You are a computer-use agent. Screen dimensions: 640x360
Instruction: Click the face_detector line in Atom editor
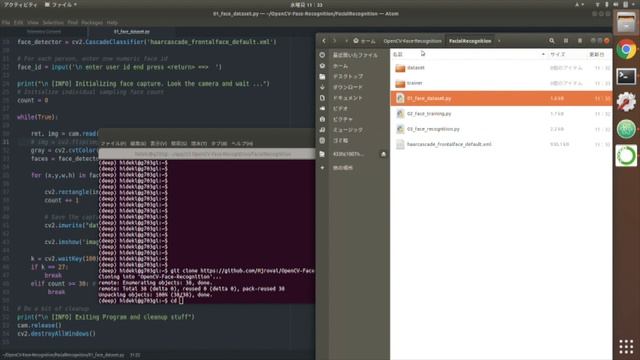(147, 42)
